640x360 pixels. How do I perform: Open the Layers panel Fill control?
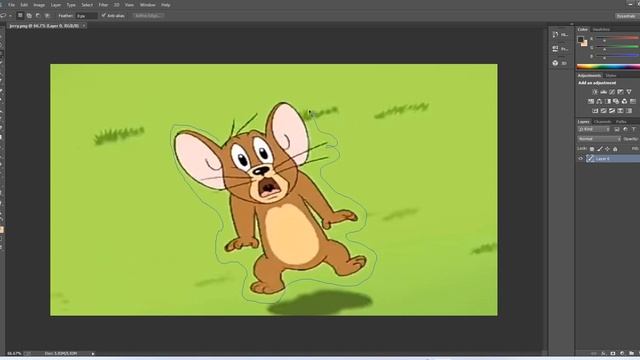636,149
